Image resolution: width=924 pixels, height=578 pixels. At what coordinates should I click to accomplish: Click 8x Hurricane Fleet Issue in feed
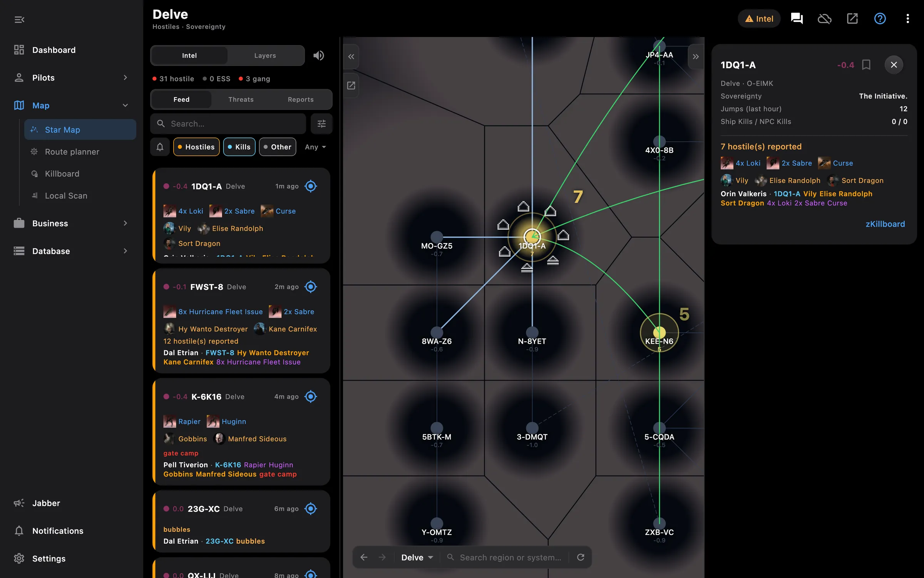coord(213,312)
